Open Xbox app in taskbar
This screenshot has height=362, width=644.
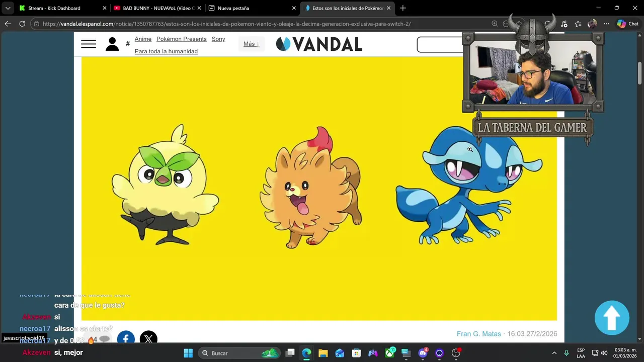[x=390, y=353]
